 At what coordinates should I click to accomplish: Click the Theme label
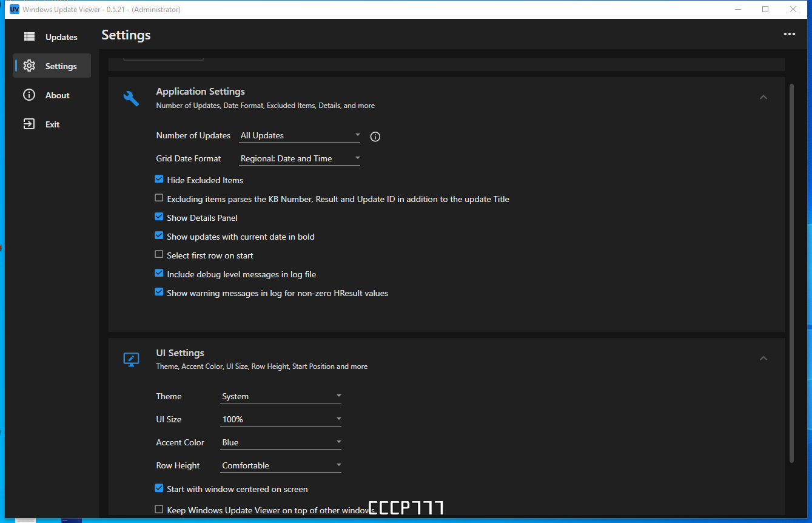click(169, 396)
